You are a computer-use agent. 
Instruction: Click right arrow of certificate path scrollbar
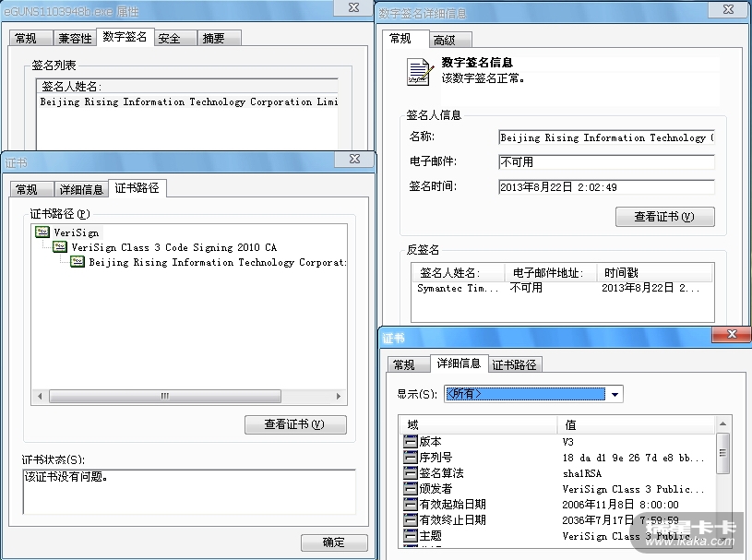tap(338, 396)
